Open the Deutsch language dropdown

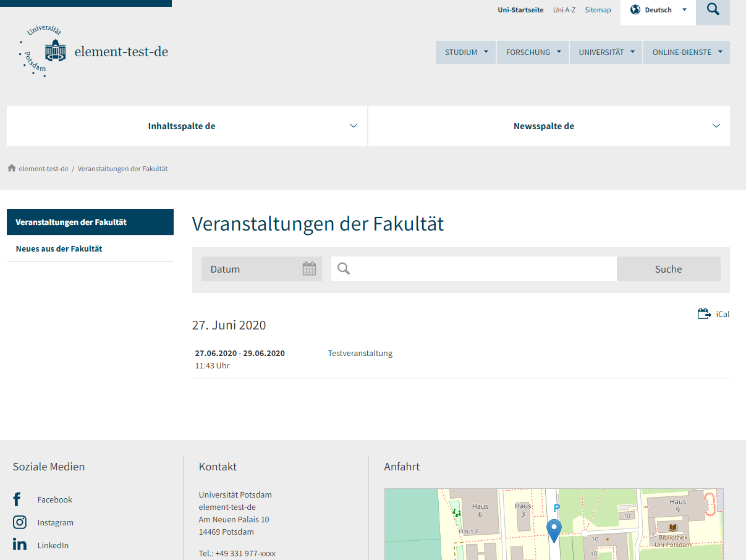point(658,10)
